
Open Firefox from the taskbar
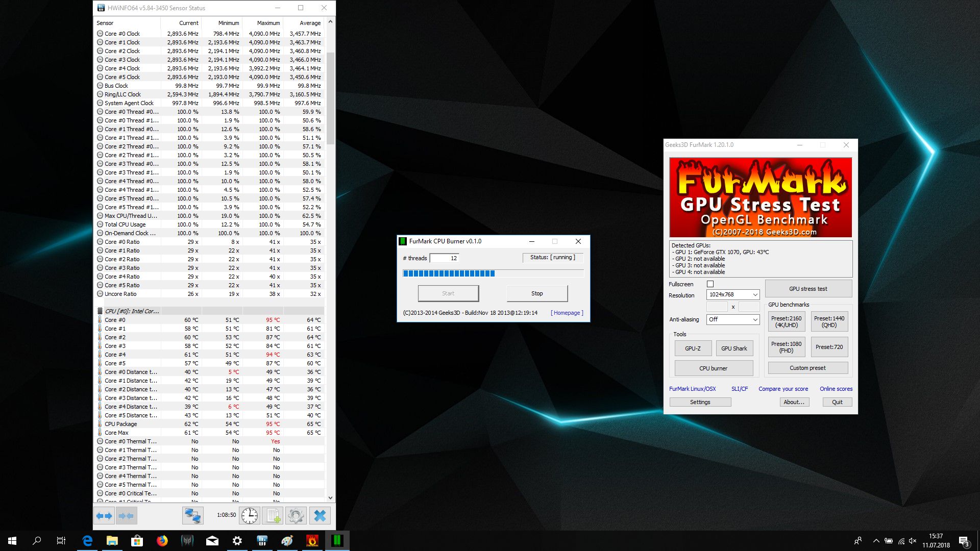coord(162,541)
